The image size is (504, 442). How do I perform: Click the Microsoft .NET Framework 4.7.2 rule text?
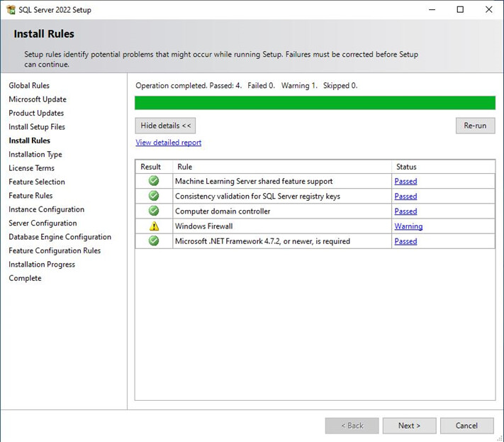pyautogui.click(x=262, y=241)
